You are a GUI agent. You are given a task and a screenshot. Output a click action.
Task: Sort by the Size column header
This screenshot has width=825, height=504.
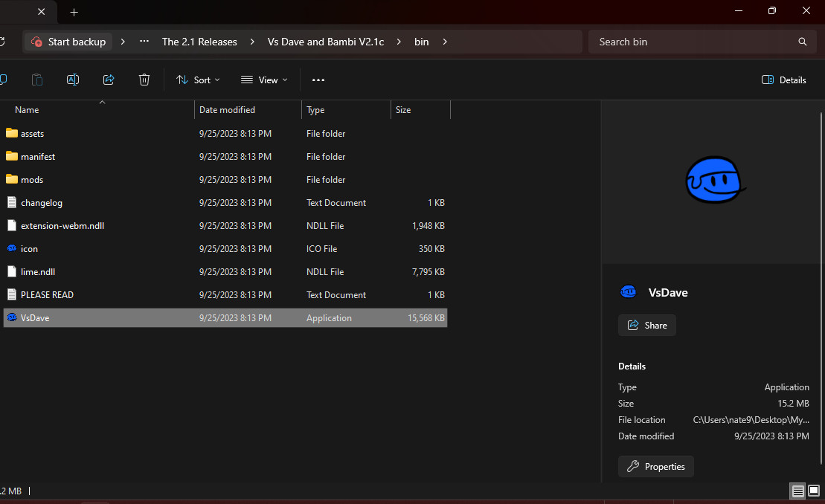(x=403, y=110)
